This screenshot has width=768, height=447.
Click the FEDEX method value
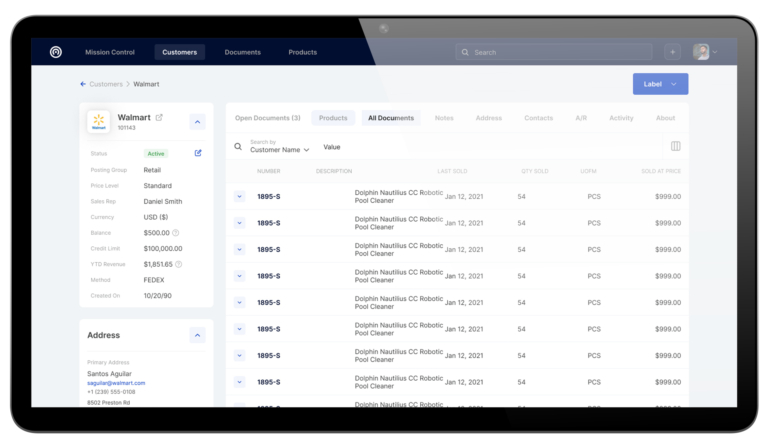tap(154, 280)
